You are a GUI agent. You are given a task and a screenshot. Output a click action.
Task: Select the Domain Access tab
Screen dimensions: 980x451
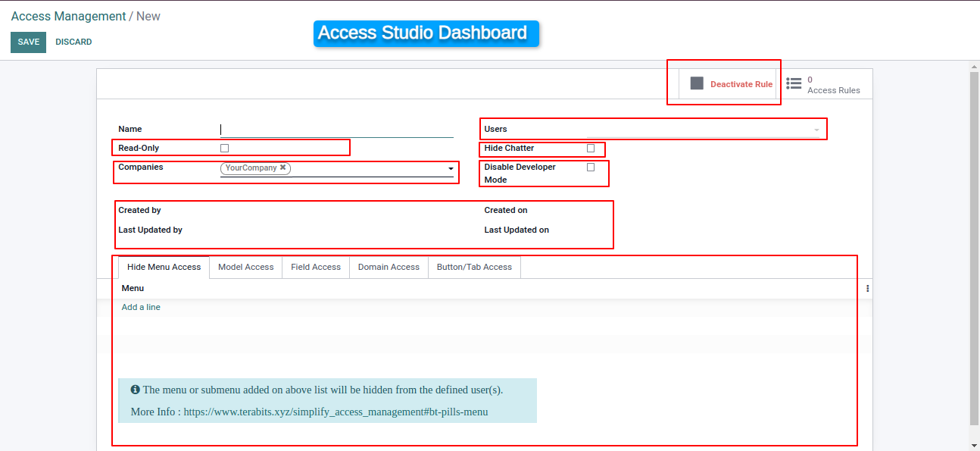click(x=389, y=267)
